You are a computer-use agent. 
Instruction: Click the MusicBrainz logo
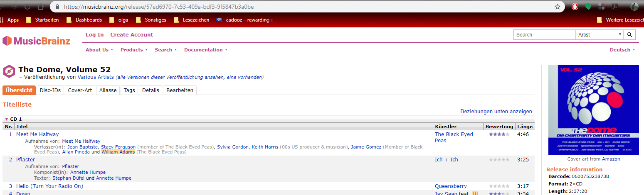coord(37,41)
